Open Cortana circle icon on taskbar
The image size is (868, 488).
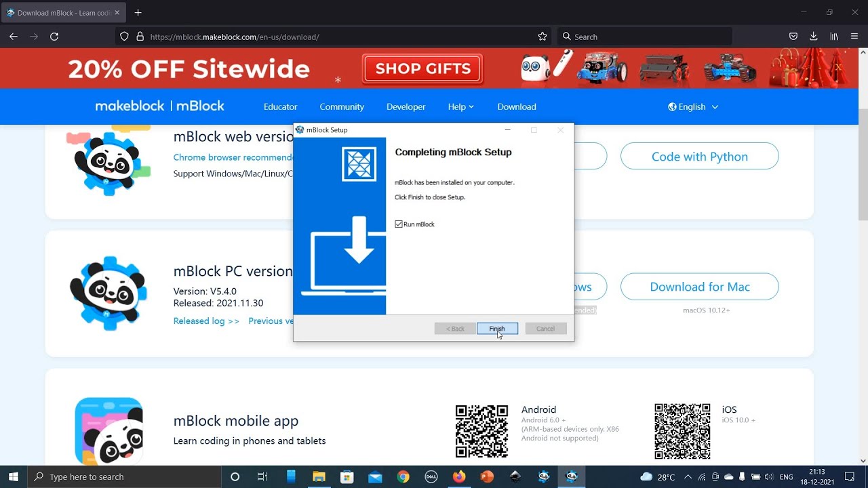click(235, 476)
